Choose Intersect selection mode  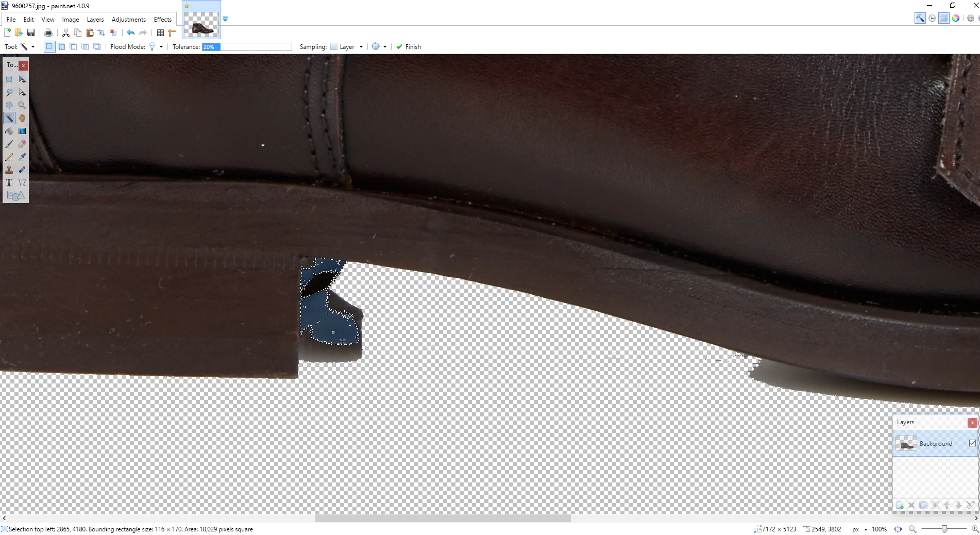tap(85, 46)
